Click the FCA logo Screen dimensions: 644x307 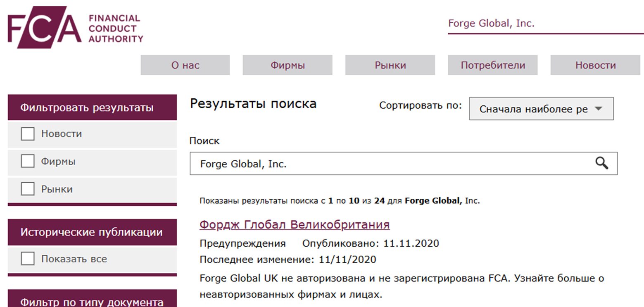pyautogui.click(x=76, y=27)
